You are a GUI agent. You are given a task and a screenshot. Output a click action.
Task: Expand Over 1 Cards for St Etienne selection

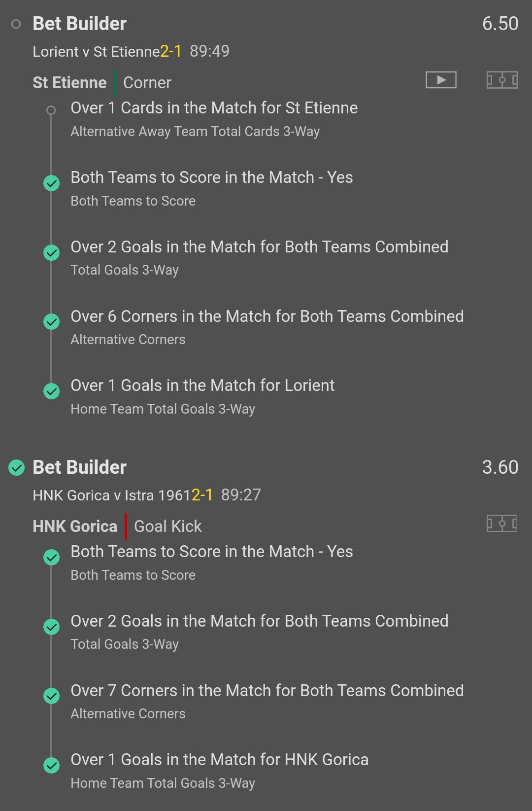click(214, 108)
